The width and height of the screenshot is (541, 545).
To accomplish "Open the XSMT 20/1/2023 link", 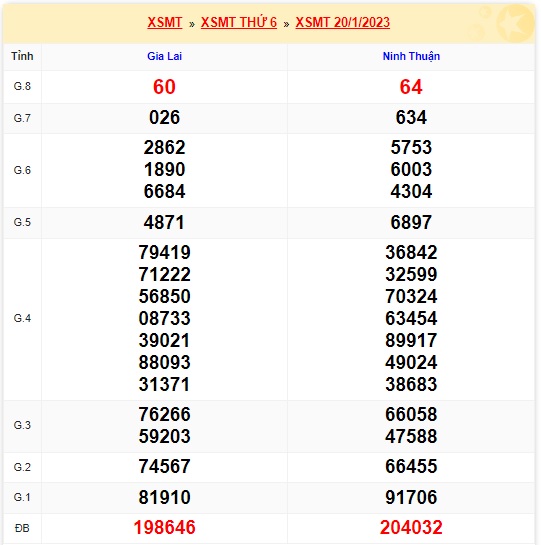I will click(x=342, y=23).
